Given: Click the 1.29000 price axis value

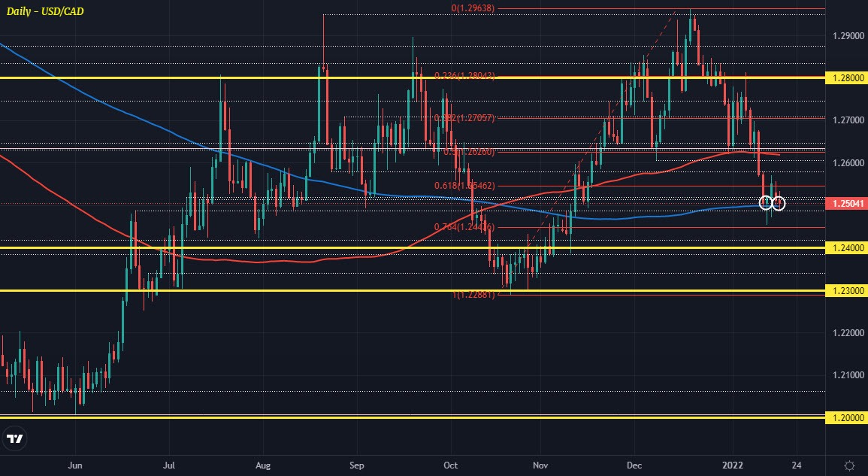Looking at the screenshot, I should coord(848,36).
